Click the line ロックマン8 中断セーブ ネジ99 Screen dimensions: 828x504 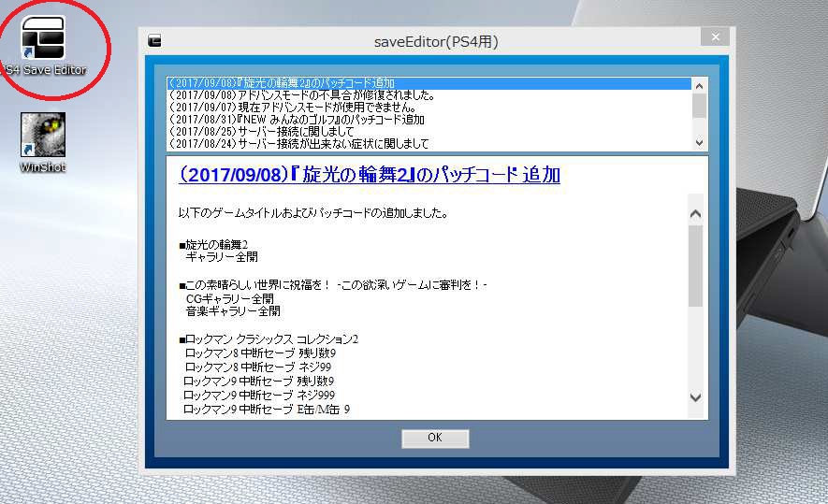pos(257,367)
